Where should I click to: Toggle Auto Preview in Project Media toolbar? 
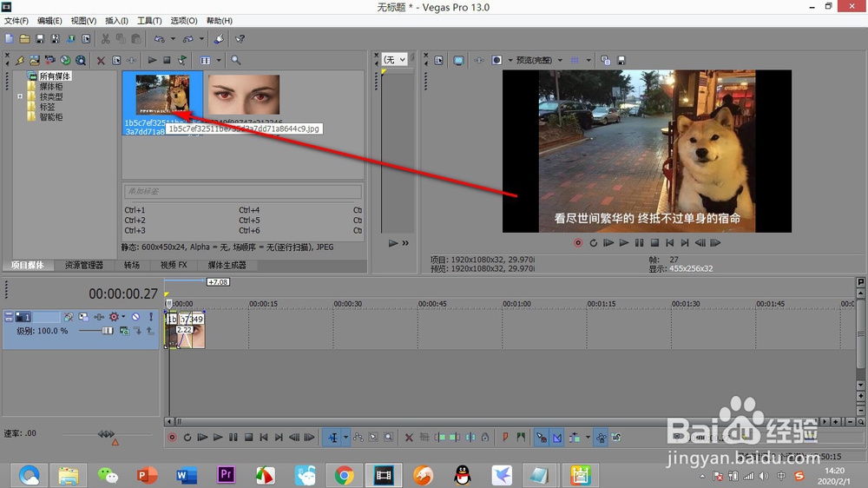point(182,60)
